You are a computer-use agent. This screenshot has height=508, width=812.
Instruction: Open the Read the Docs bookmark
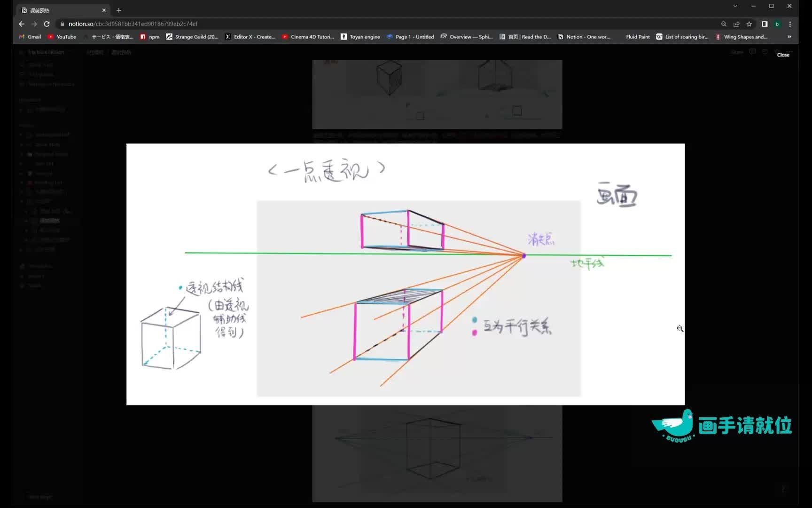(x=525, y=37)
